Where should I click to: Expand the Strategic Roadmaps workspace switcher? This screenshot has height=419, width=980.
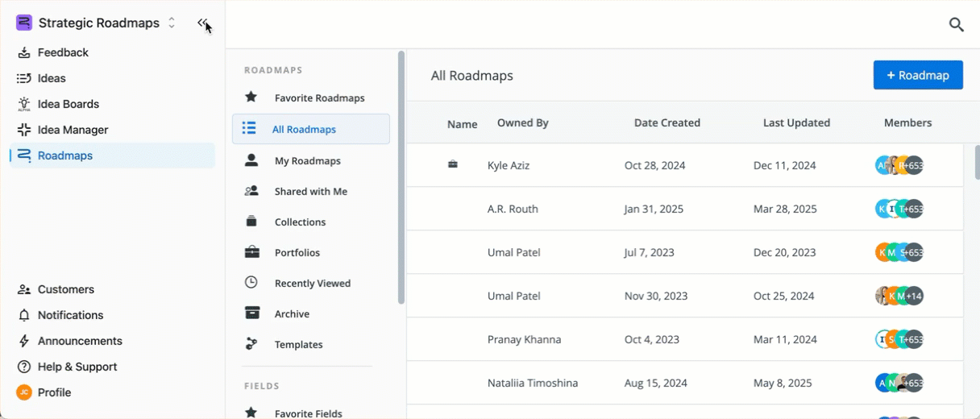[171, 23]
